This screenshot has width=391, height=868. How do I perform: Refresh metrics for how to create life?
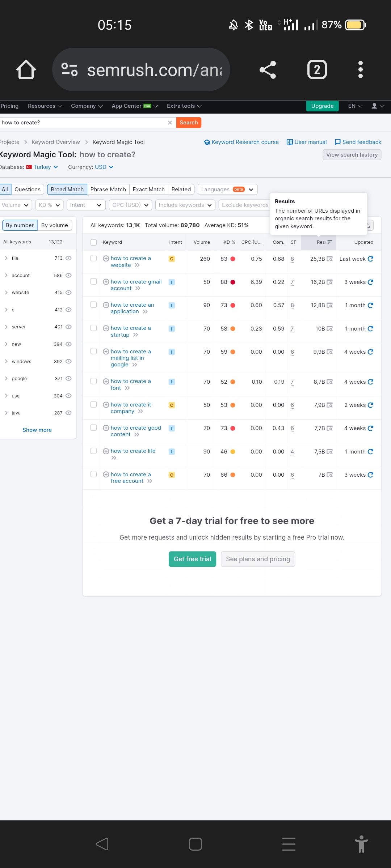(370, 452)
